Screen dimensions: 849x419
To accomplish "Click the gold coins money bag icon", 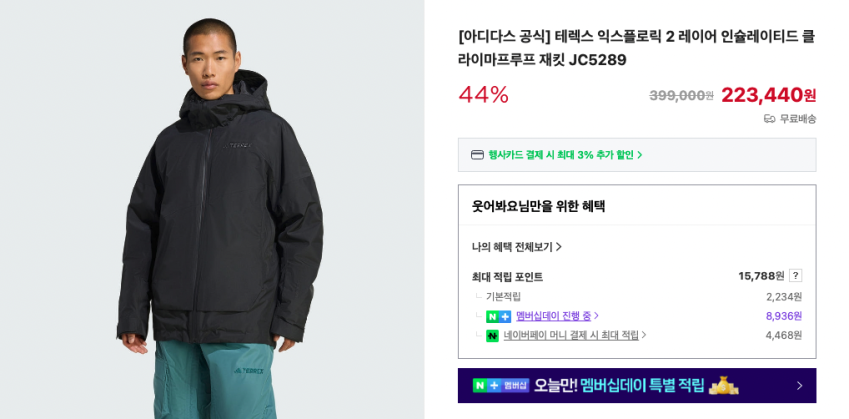I will click(x=724, y=385).
